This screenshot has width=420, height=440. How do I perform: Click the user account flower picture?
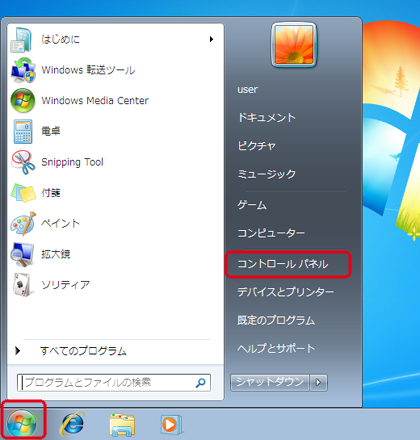294,45
